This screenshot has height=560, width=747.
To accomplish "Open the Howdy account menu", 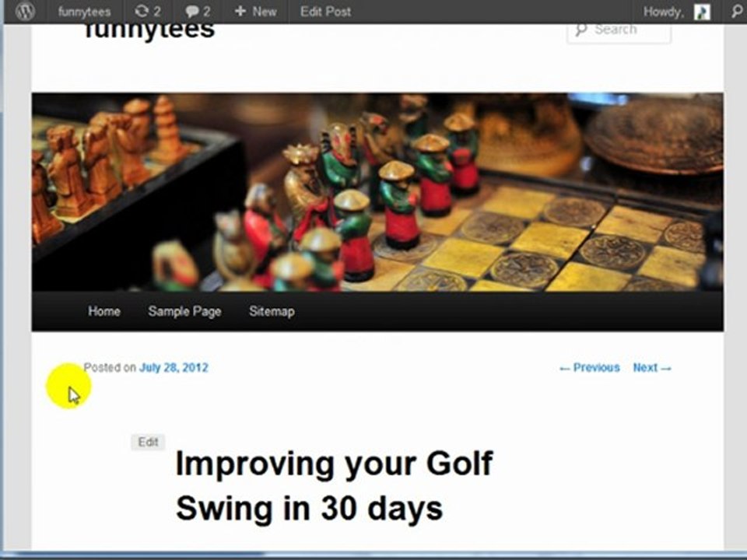I will 664,12.
